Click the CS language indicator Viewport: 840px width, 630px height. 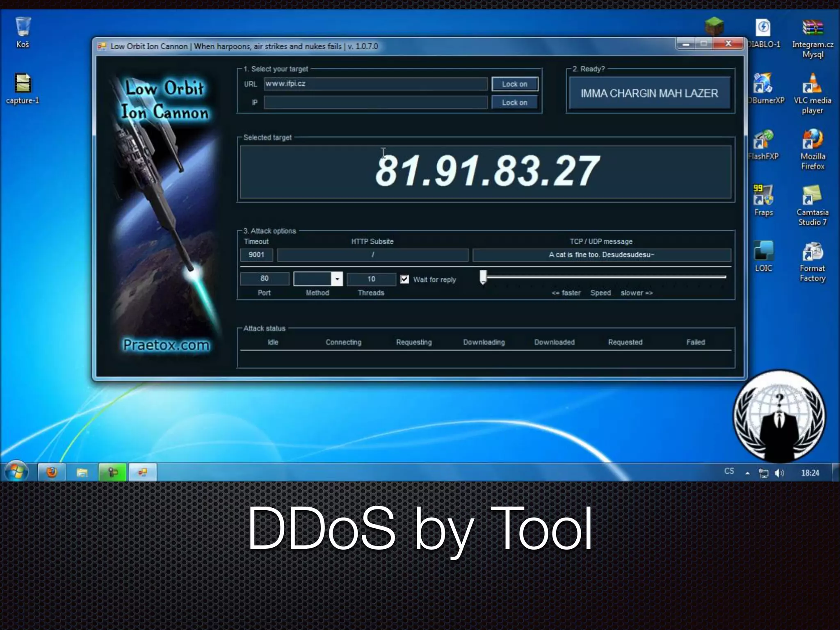[x=729, y=471]
